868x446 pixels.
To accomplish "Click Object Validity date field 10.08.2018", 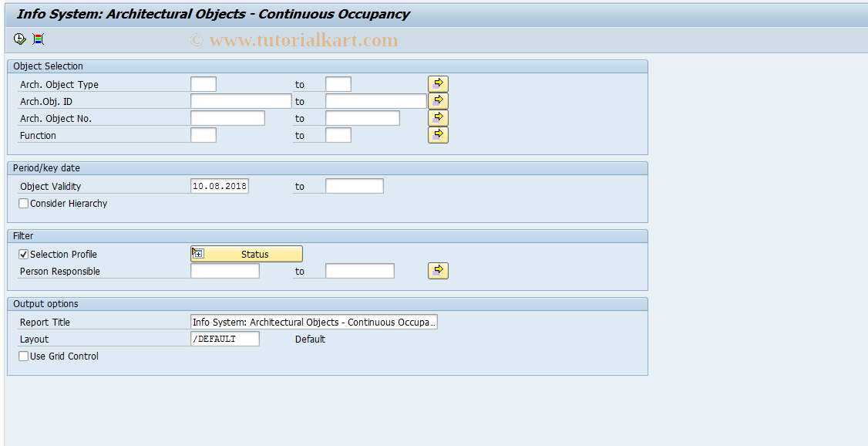I will (219, 186).
